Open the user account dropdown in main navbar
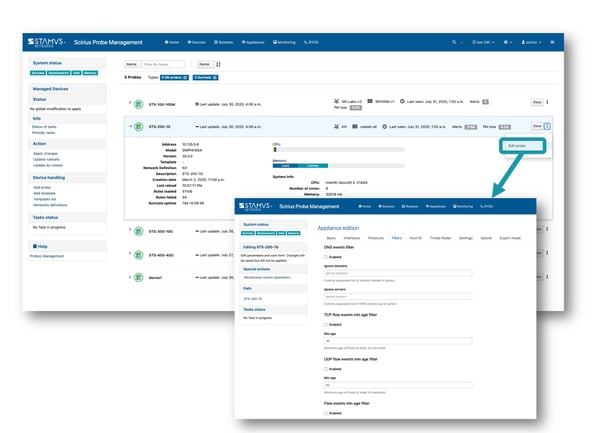This screenshot has width=600, height=433. (532, 42)
